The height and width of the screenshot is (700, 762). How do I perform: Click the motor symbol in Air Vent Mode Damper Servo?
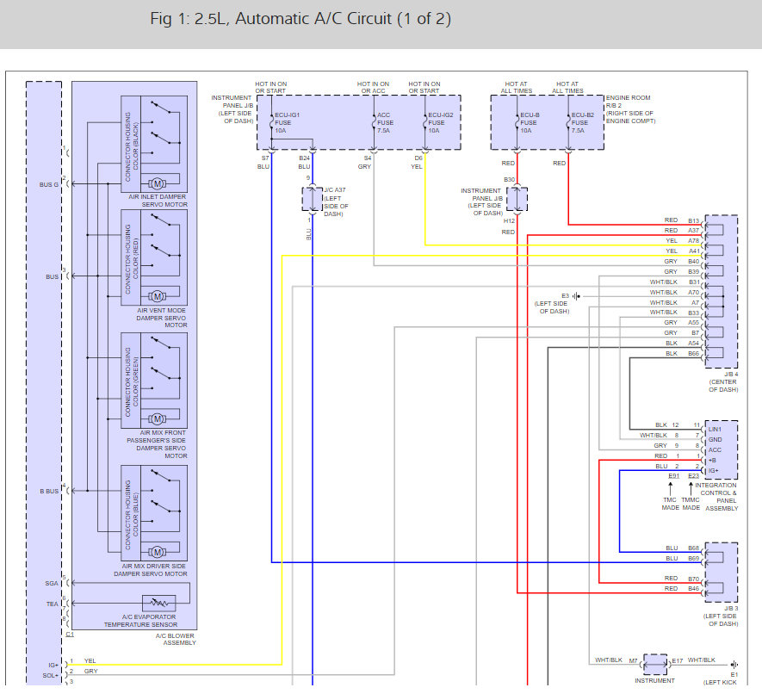click(157, 296)
